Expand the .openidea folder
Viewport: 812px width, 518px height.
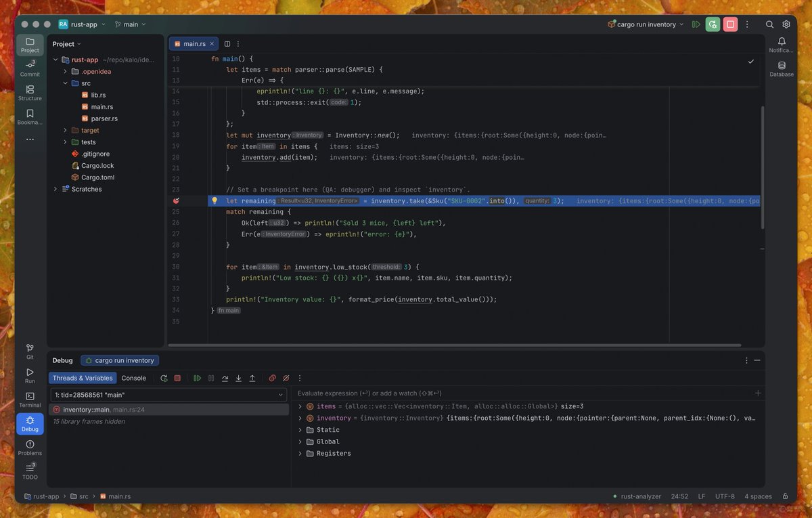(65, 71)
